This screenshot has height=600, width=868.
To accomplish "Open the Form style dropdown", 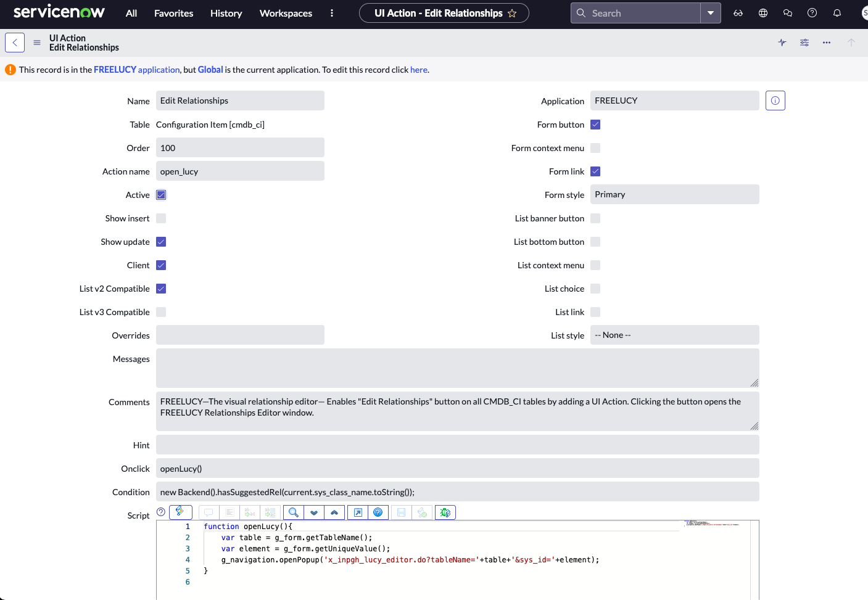I will [675, 194].
